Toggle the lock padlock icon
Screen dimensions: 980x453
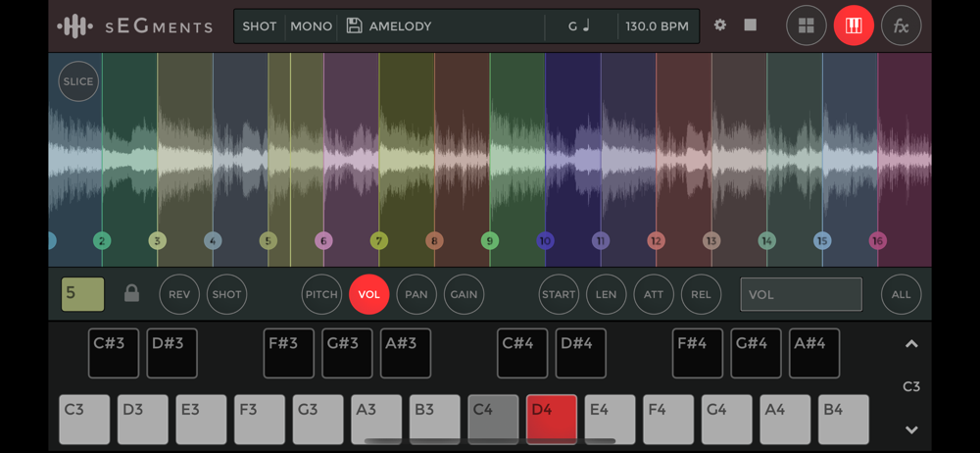point(131,293)
